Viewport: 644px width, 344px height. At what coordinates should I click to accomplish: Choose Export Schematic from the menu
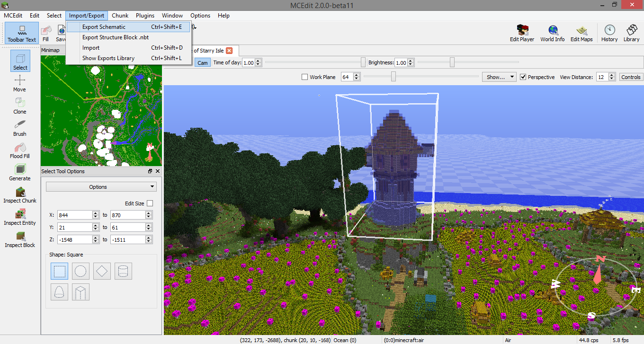(129, 27)
